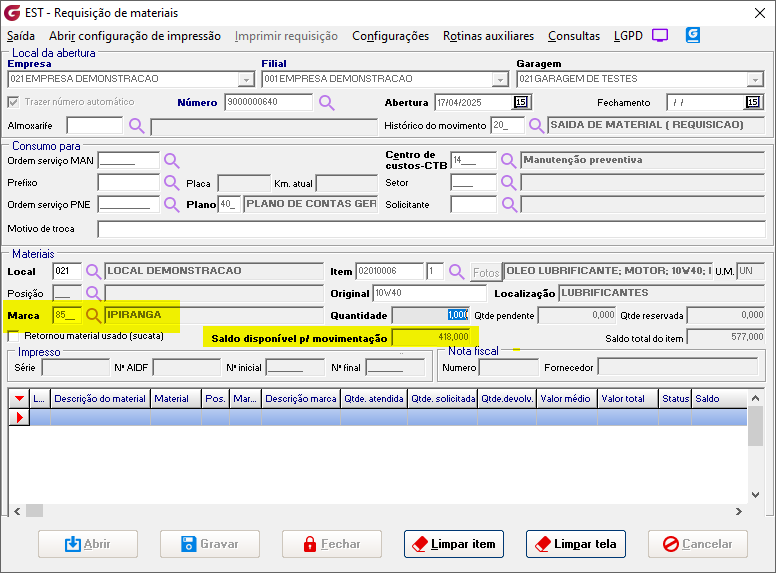Click Status column header

(676, 399)
